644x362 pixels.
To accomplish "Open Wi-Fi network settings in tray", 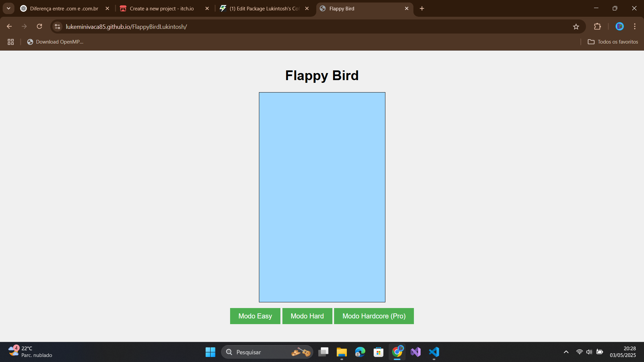I will (x=579, y=352).
